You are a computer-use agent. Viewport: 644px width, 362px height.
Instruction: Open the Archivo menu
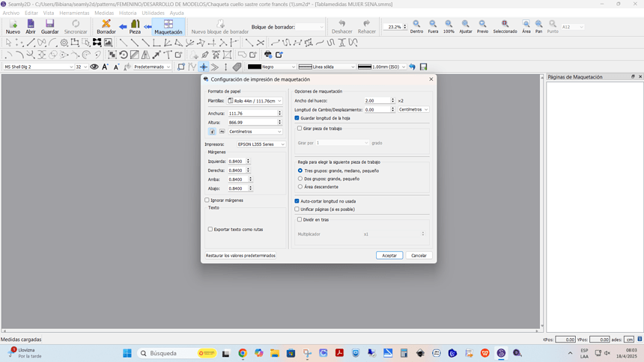tap(11, 13)
